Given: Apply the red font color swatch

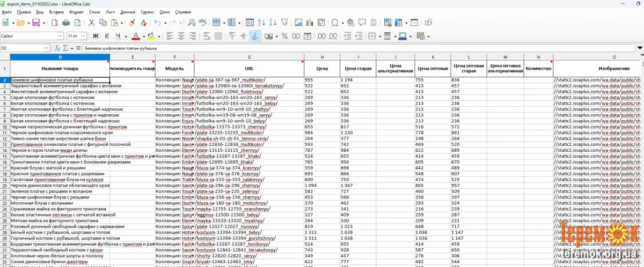Looking at the screenshot, I should click(x=136, y=36).
